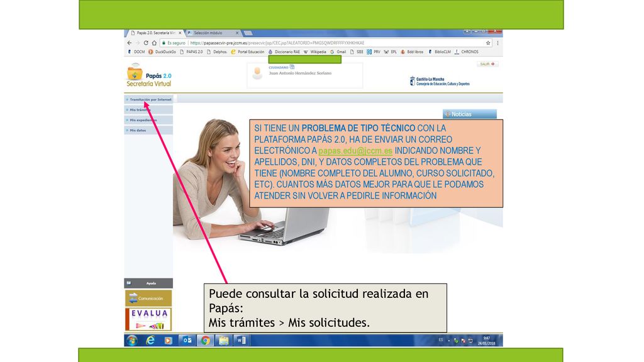Click the browser forward arrow

point(138,43)
